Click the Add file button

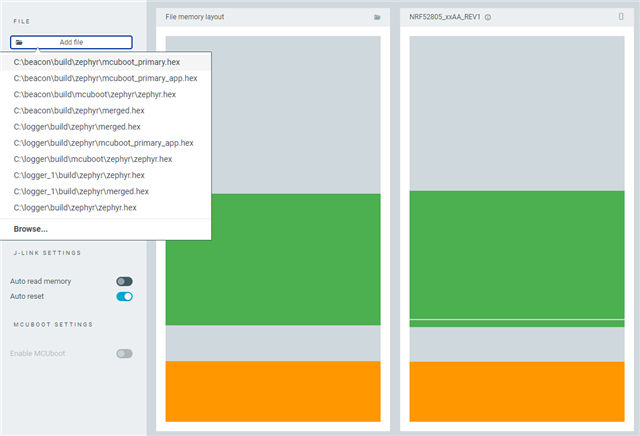[x=71, y=42]
